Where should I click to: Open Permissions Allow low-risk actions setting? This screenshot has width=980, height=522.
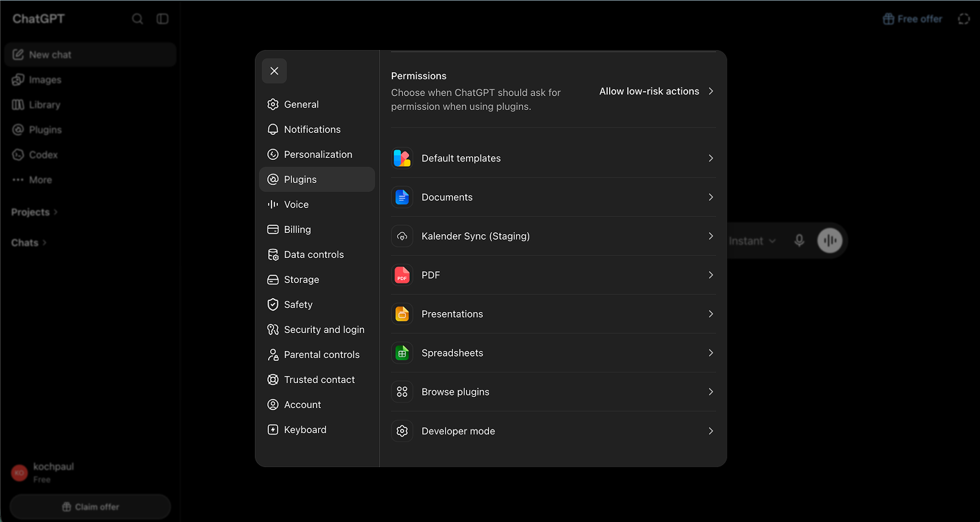click(x=656, y=91)
